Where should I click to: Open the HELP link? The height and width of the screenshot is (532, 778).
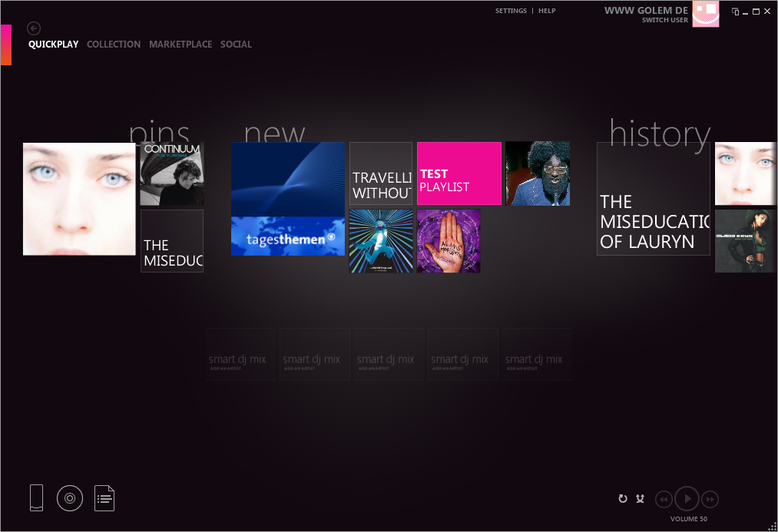[547, 10]
